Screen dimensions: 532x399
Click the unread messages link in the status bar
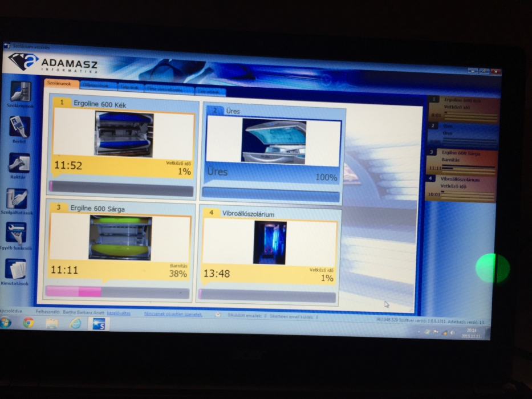coord(173,314)
